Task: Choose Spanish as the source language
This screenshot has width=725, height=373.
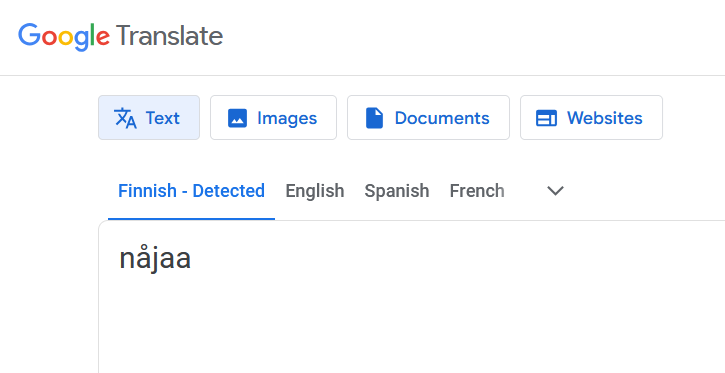Action: tap(397, 191)
